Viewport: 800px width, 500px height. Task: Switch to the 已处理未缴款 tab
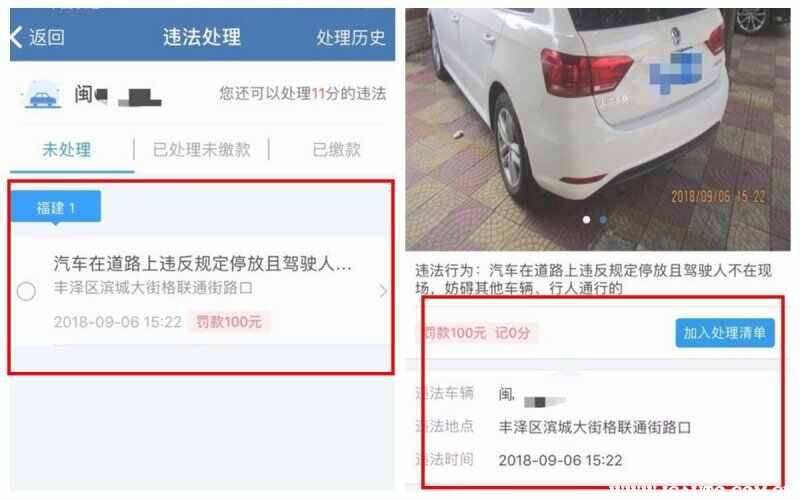pos(202,149)
